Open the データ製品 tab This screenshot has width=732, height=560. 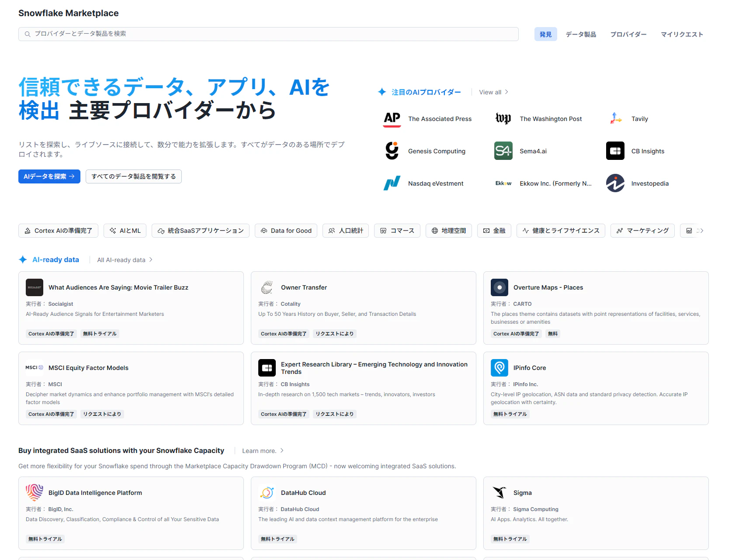tap(581, 34)
